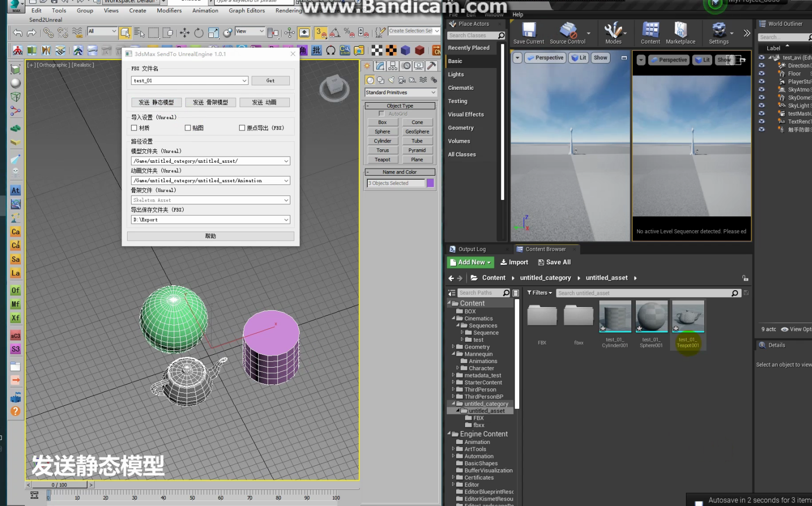812x506 pixels.
Task: Click the Redo arrow in 3ds Max toolbar
Action: tap(31, 33)
